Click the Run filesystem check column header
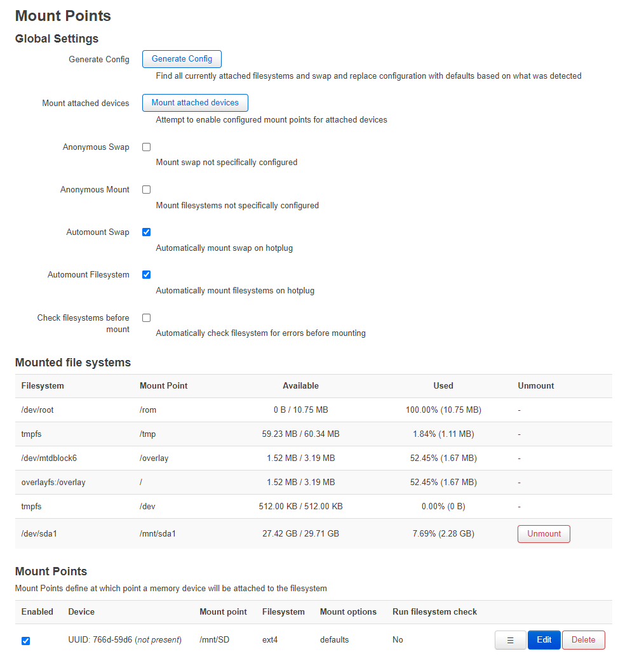The height and width of the screenshot is (661, 644). 434,612
